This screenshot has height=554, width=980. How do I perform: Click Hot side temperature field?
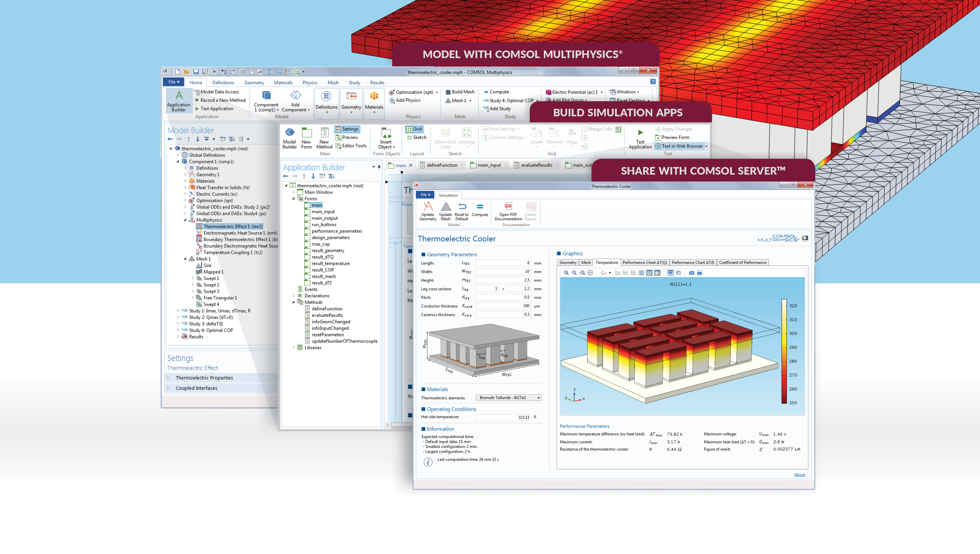(503, 417)
